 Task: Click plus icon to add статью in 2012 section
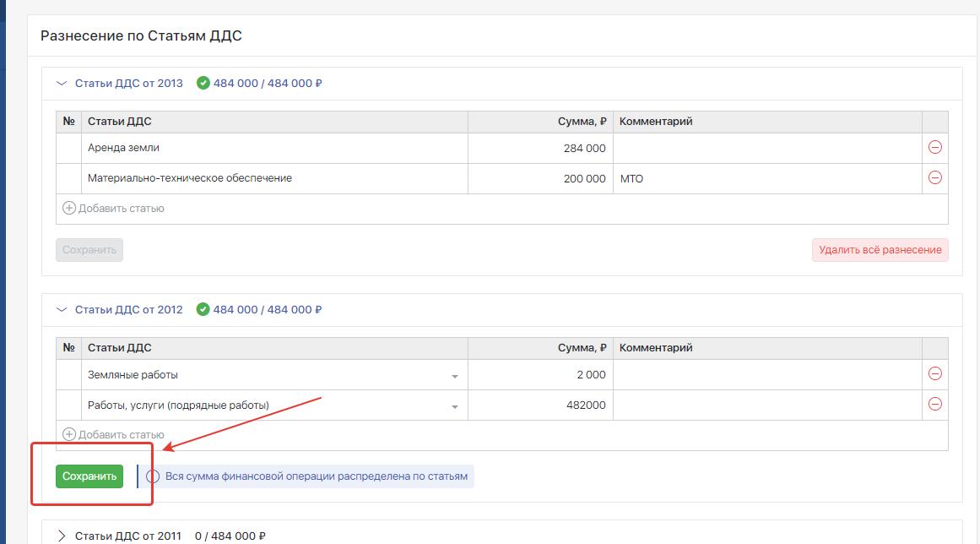tap(69, 434)
